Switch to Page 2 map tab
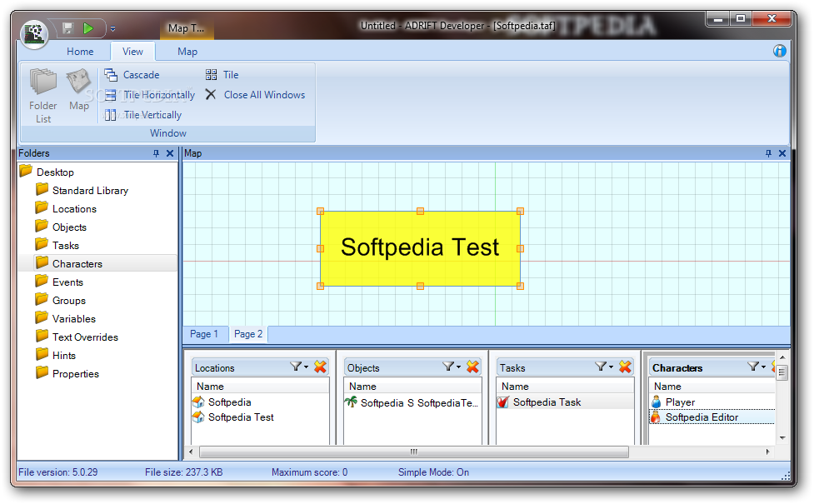Viewport: 814px width, 504px height. [x=248, y=334]
